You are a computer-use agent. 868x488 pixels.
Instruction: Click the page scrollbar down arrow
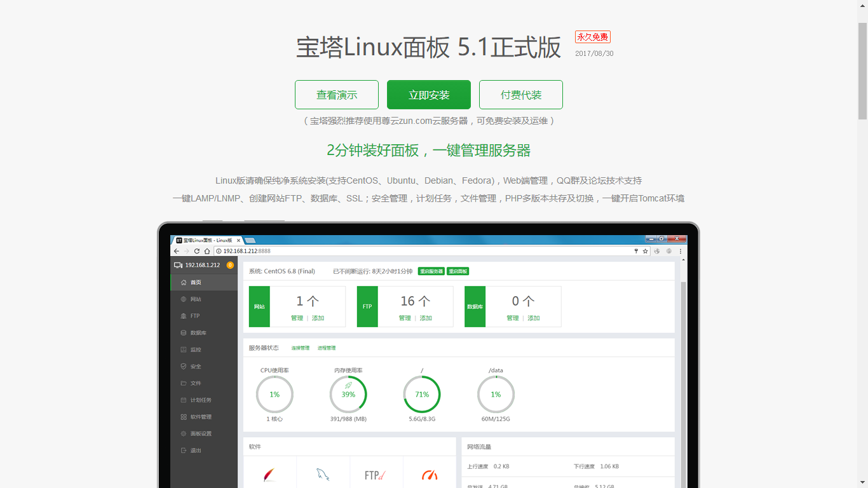[862, 482]
